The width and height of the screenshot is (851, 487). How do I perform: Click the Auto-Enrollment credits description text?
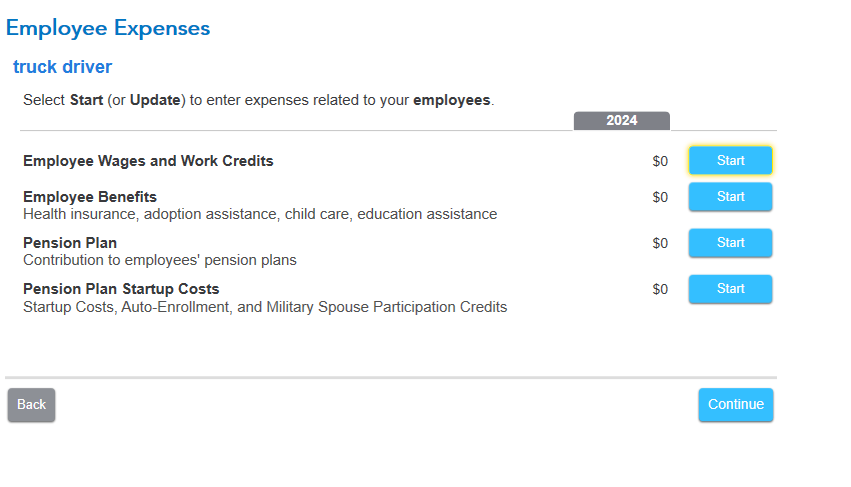[x=265, y=307]
